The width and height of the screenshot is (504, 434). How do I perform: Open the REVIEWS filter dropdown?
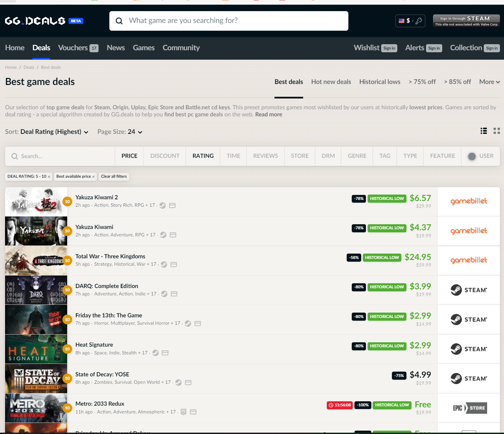point(266,156)
